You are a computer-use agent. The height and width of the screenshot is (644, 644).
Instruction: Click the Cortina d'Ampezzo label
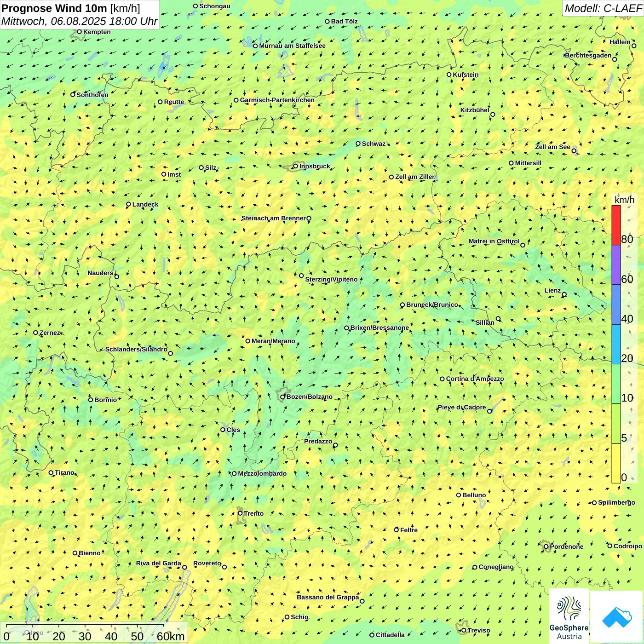pyautogui.click(x=475, y=379)
